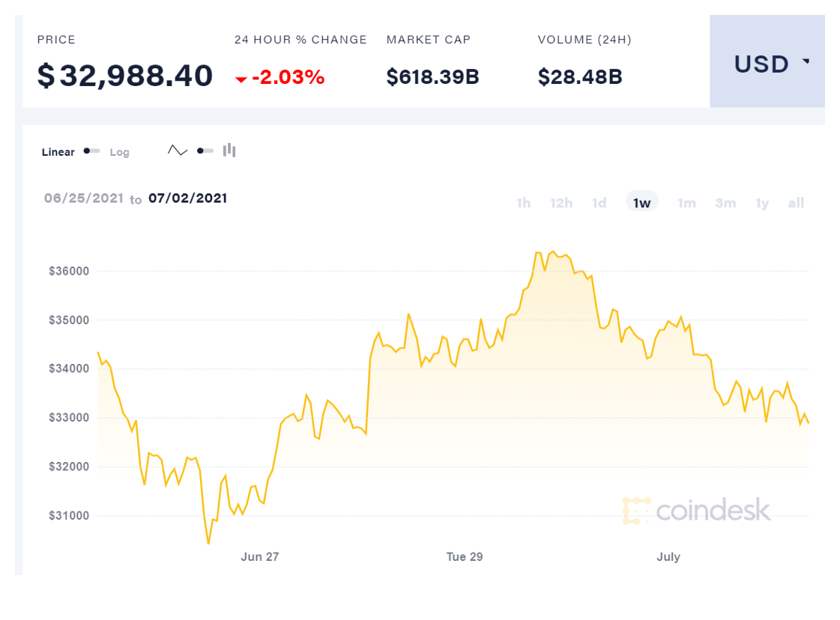Click the Linear scale label
This screenshot has width=840, height=620.
[58, 152]
